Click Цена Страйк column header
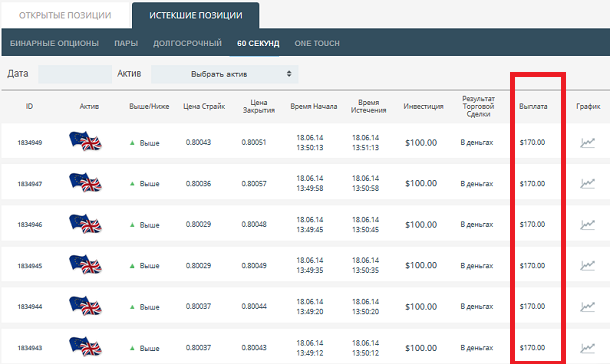 click(204, 106)
